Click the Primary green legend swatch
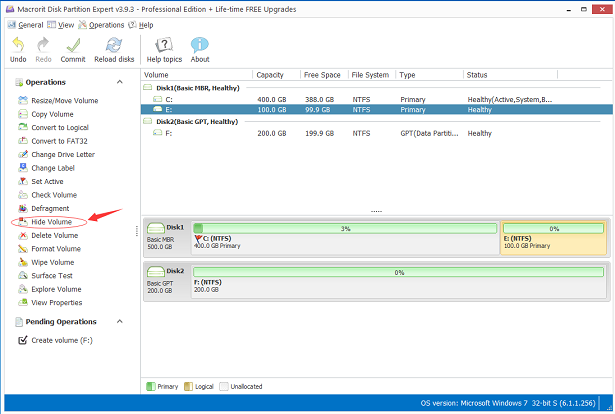Viewport: 615px width, 414px height. coord(151,387)
